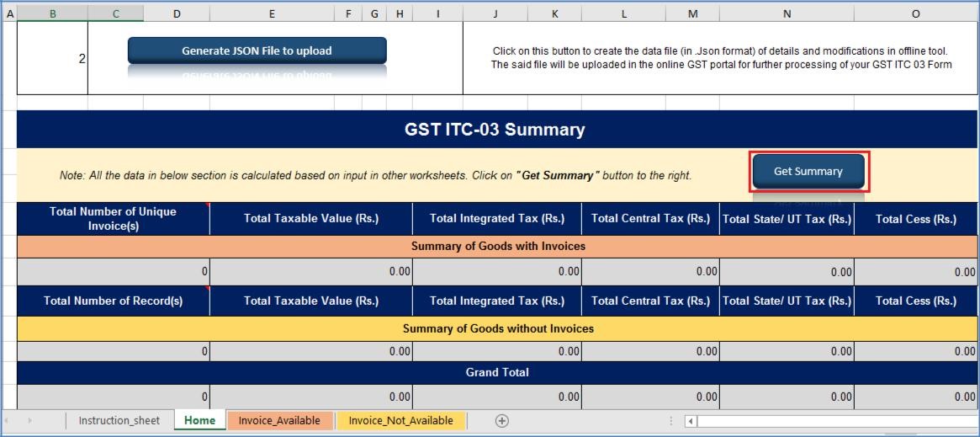Select column N header
The image size is (980, 437).
(x=787, y=13)
